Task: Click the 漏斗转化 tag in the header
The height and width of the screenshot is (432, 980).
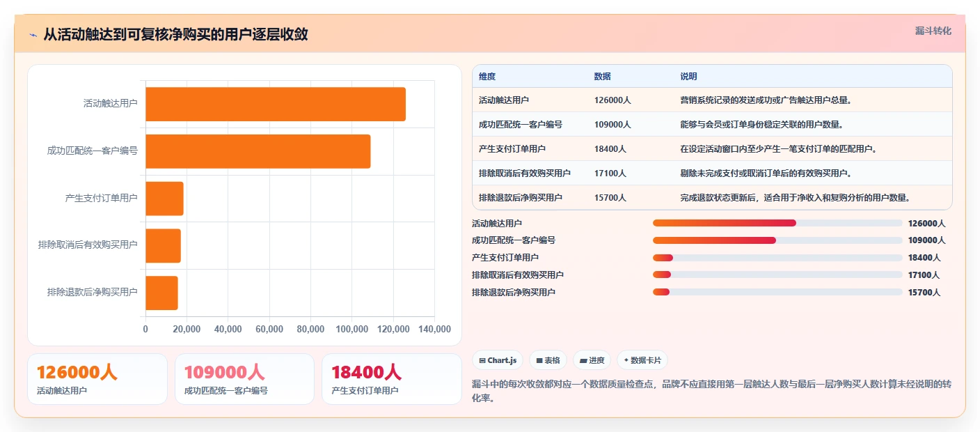Action: point(933,31)
